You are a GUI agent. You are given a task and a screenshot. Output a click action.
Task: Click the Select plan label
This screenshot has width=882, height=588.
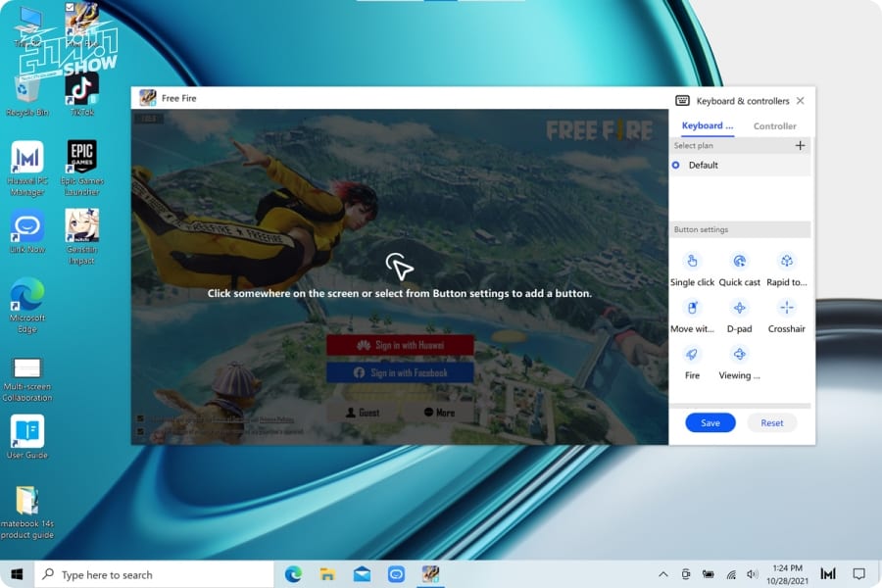click(693, 146)
